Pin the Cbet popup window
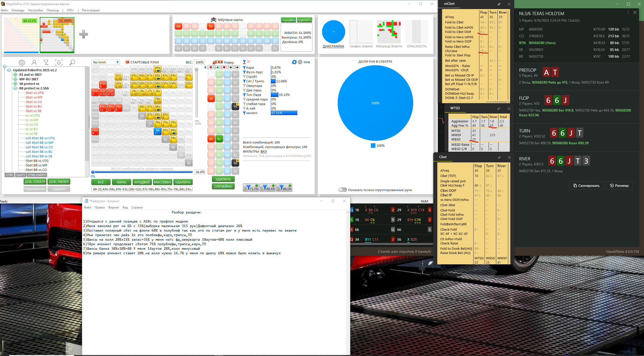 499,157
